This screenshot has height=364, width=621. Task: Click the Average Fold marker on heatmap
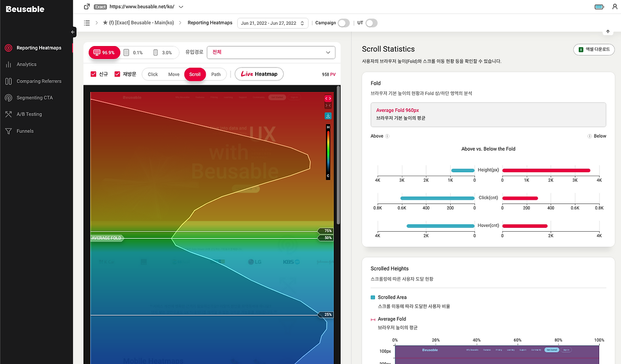coord(107,238)
